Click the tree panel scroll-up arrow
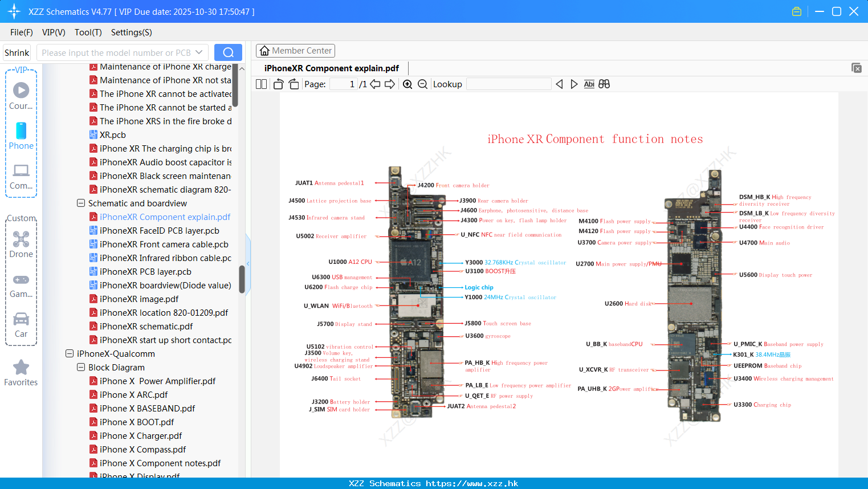 click(x=242, y=68)
